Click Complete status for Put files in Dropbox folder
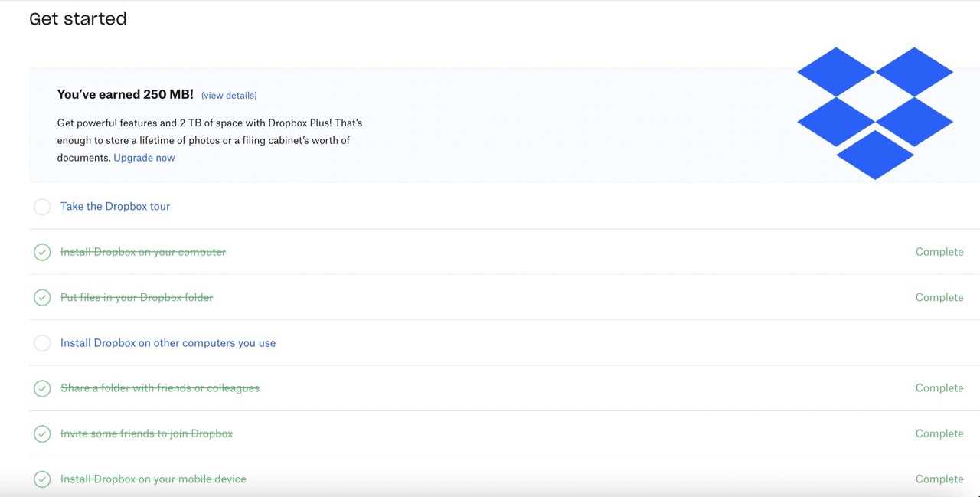The height and width of the screenshot is (497, 980). coord(939,297)
